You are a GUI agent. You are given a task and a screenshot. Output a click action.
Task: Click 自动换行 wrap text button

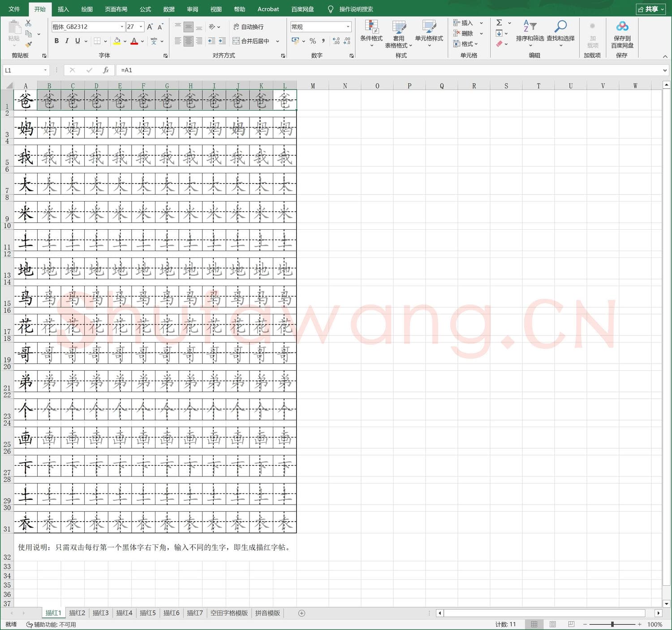click(249, 27)
